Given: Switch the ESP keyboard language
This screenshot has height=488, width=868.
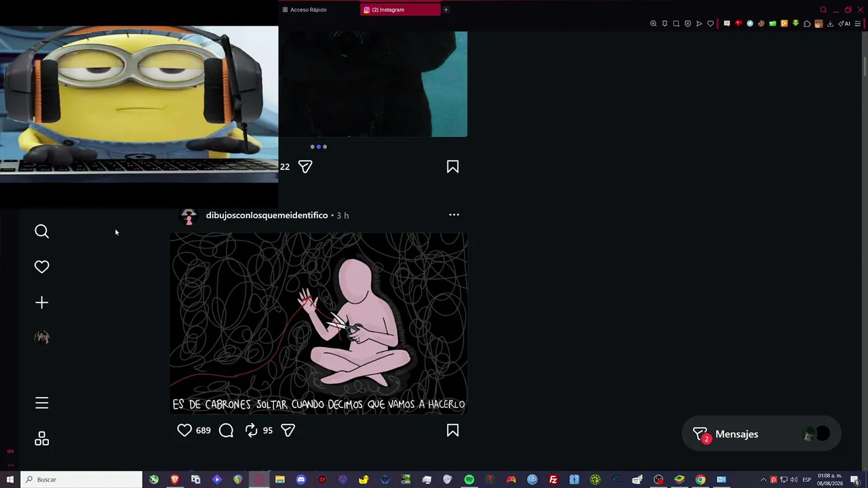Looking at the screenshot, I should click(806, 480).
